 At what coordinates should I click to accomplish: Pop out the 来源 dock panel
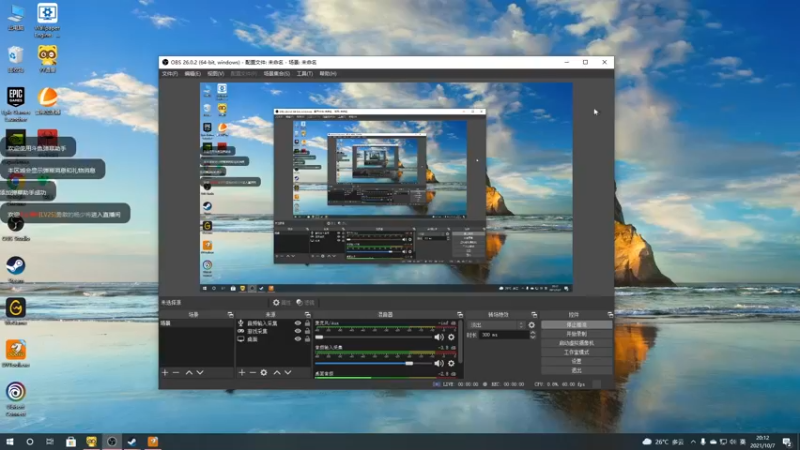[x=307, y=315]
